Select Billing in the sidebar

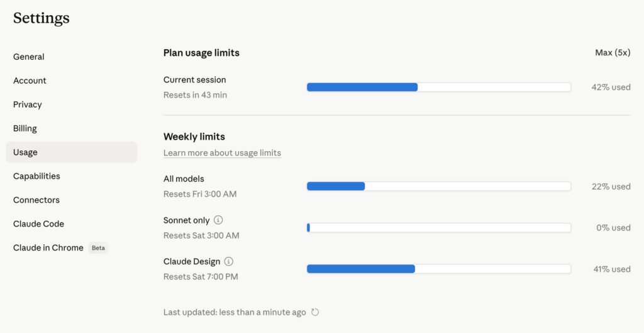tap(25, 128)
